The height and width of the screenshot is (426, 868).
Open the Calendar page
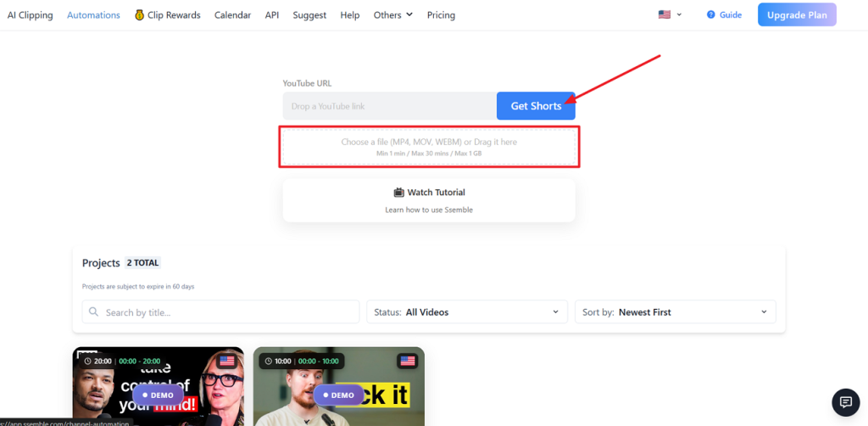coord(232,15)
